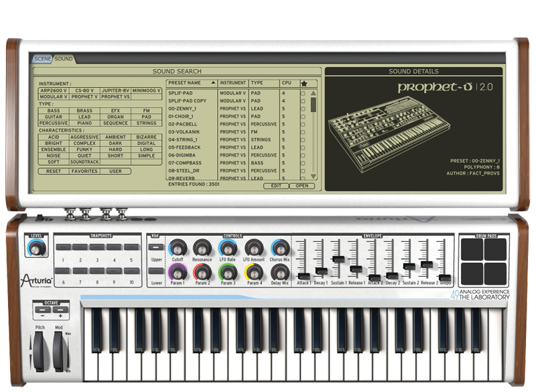Click the Attack 1 envelope fader
Screen dimensions: 536x392
[x=304, y=276]
